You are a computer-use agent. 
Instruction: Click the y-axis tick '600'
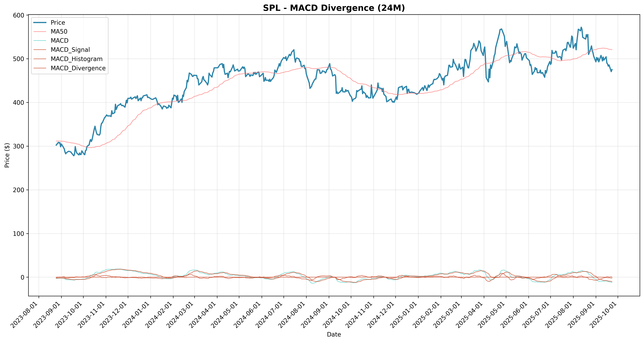pyautogui.click(x=18, y=15)
